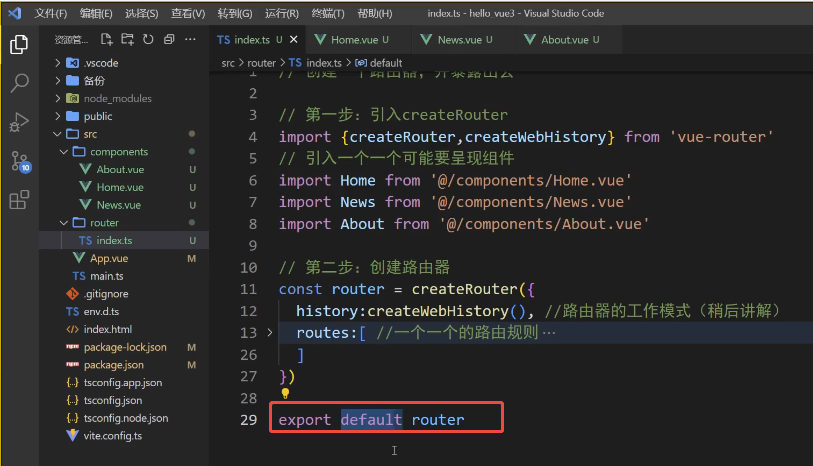Open the 选择(S) menu
This screenshot has width=813, height=466.
[142, 13]
